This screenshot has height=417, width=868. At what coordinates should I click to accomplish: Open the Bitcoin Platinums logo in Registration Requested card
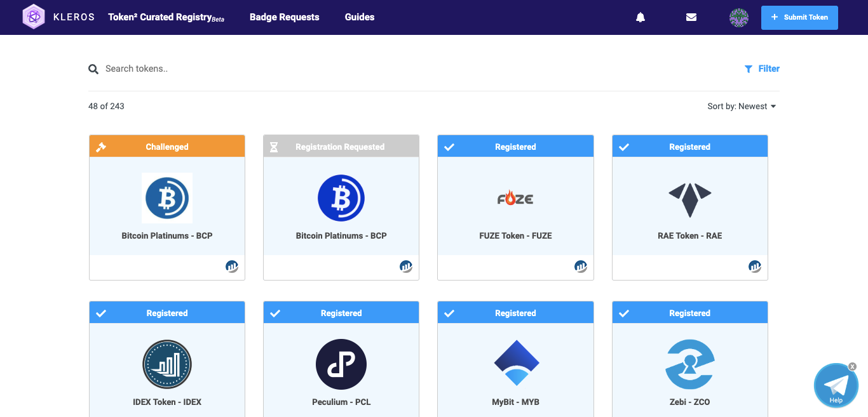tap(341, 197)
